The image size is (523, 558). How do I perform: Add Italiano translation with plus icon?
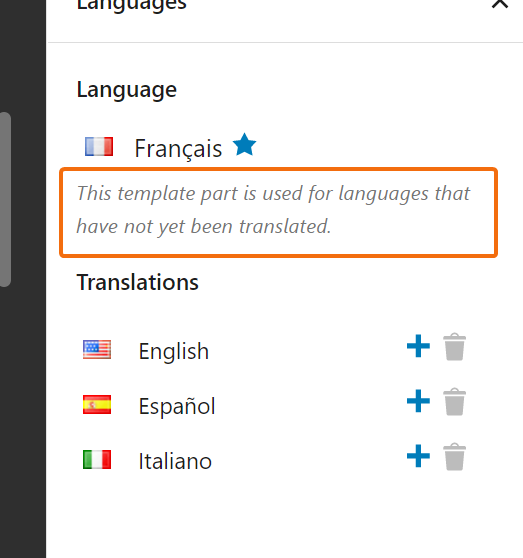418,456
